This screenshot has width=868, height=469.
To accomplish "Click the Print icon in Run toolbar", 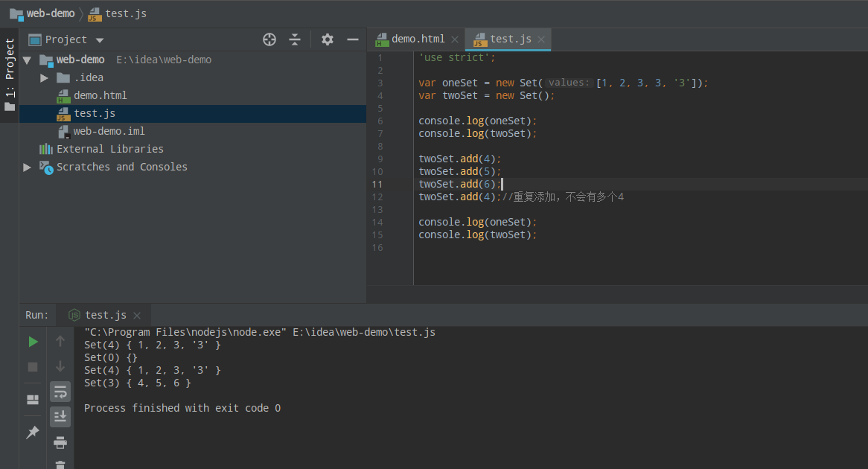I will pos(60,442).
